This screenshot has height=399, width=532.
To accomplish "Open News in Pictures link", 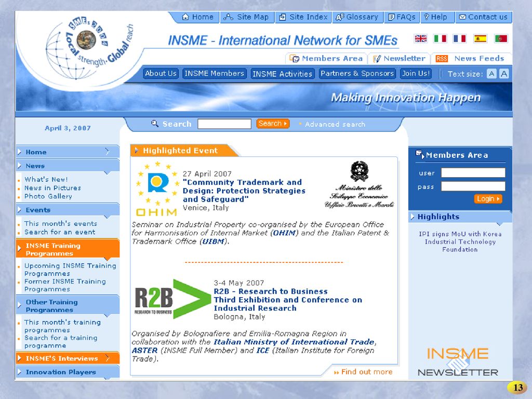I will (x=52, y=188).
